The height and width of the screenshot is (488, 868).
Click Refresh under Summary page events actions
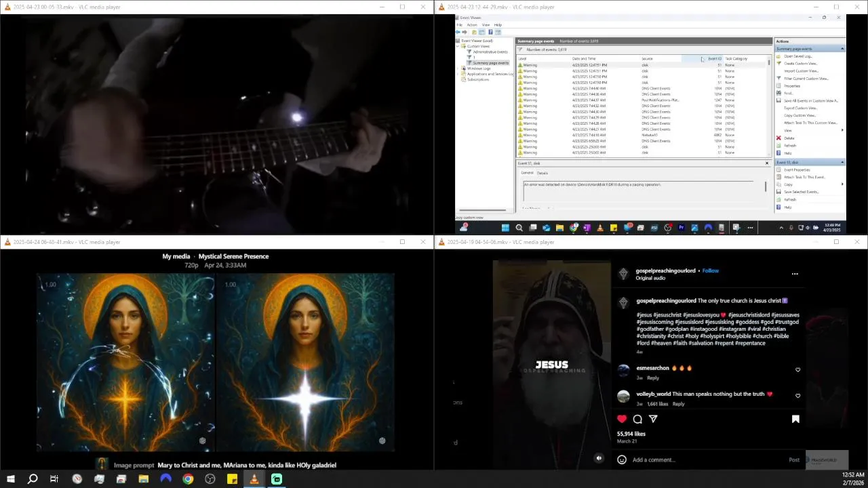coord(790,146)
